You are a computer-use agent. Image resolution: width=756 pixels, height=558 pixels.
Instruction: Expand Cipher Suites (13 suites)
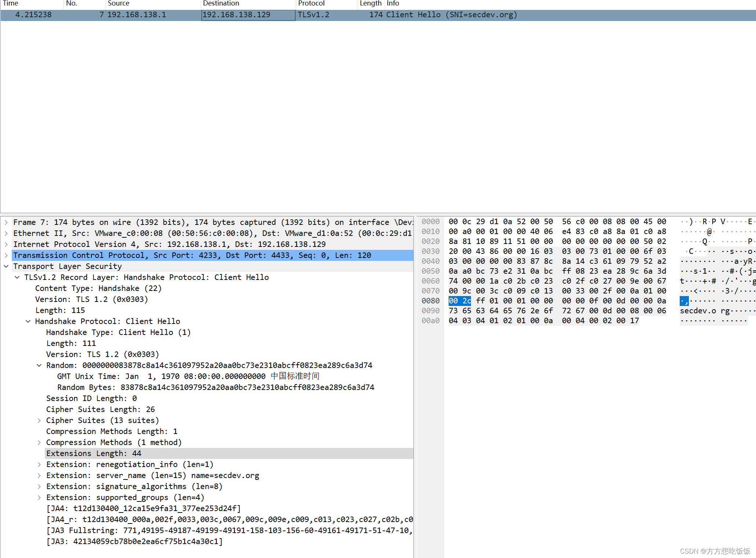[39, 420]
